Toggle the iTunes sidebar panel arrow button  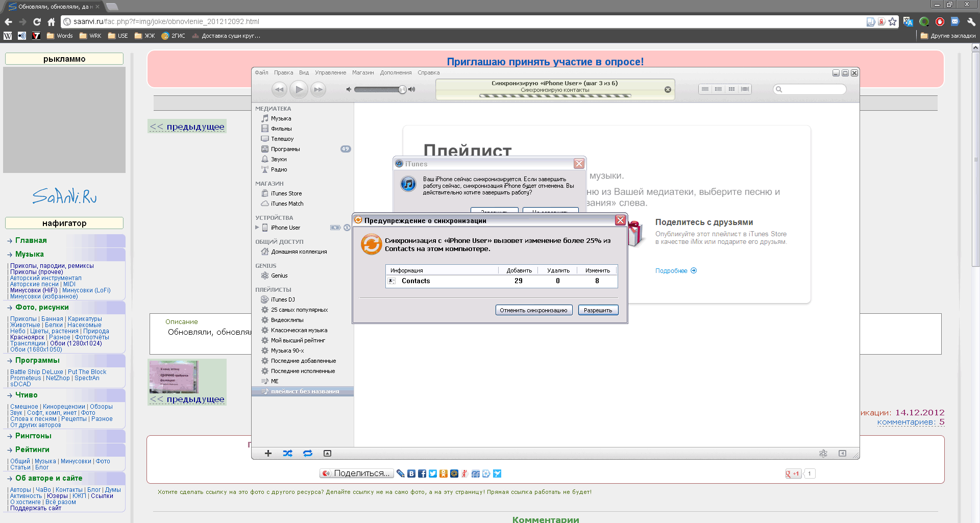(842, 453)
